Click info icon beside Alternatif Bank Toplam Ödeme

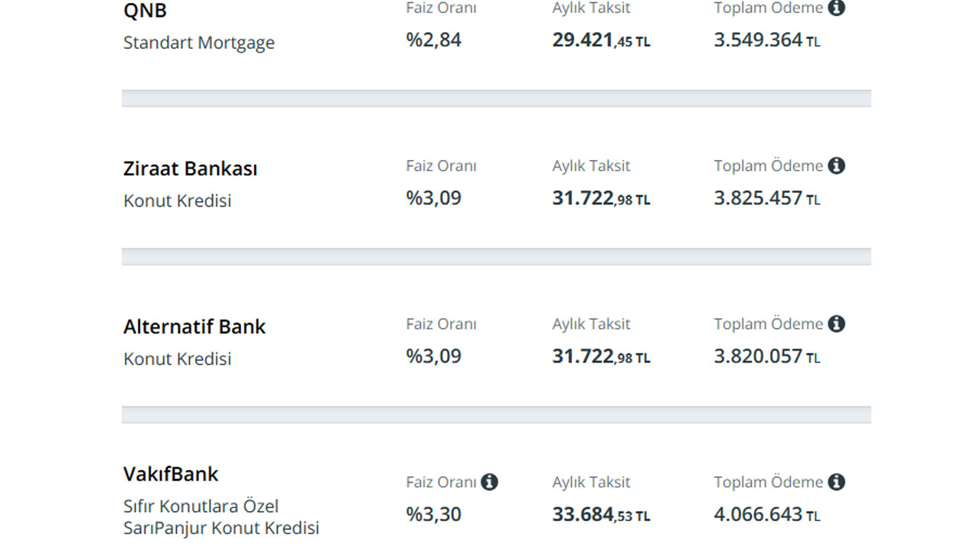coord(837,324)
